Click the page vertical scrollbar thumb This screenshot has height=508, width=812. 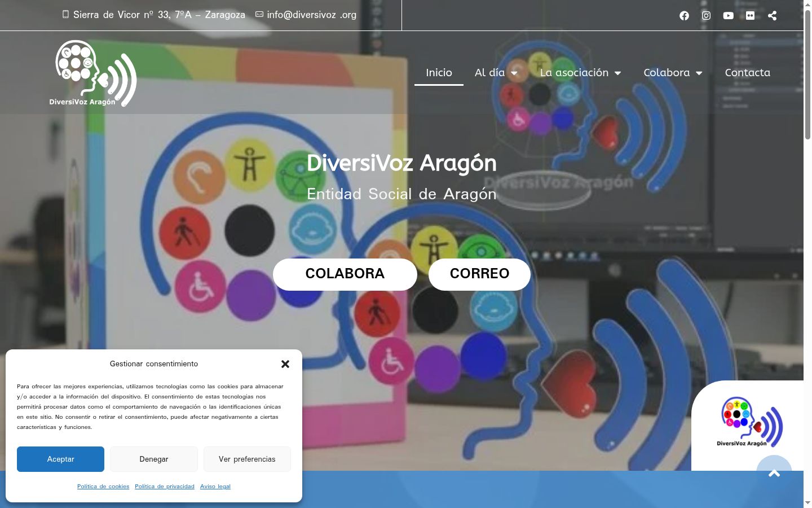coord(807,75)
